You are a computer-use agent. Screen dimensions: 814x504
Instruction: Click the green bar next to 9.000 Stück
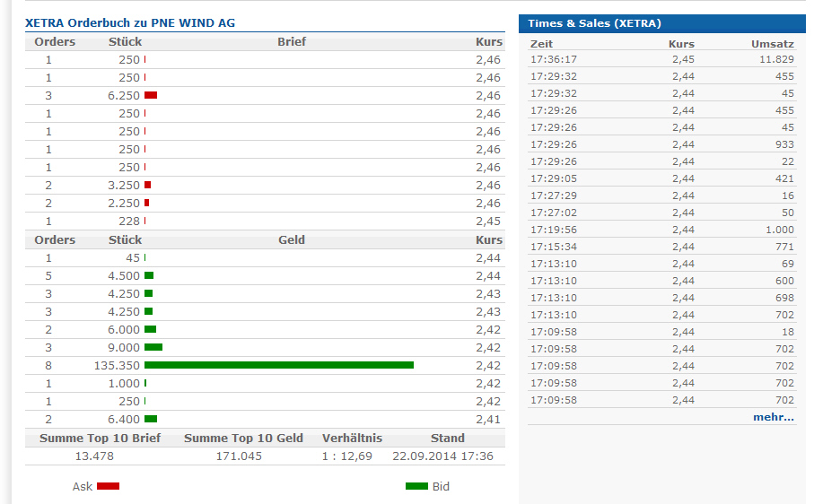coord(153,347)
